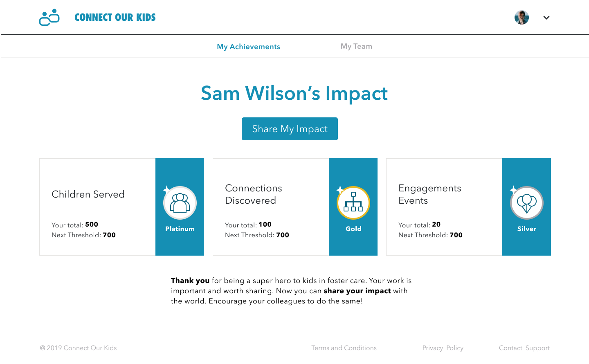Click the Engagements Events card title
This screenshot has height=364, width=589.
click(429, 194)
